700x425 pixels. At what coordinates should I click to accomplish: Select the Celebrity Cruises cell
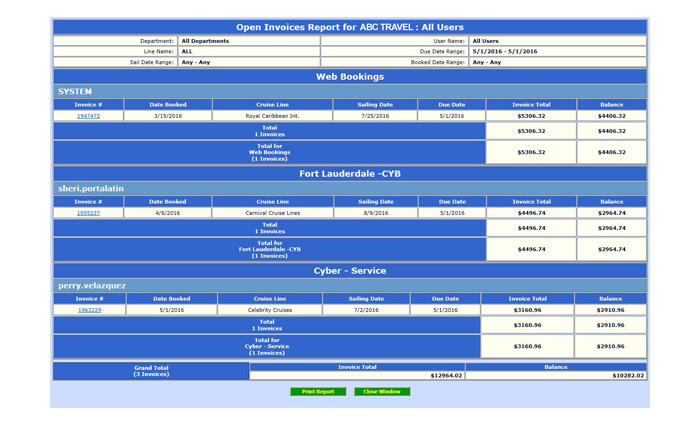coord(270,310)
